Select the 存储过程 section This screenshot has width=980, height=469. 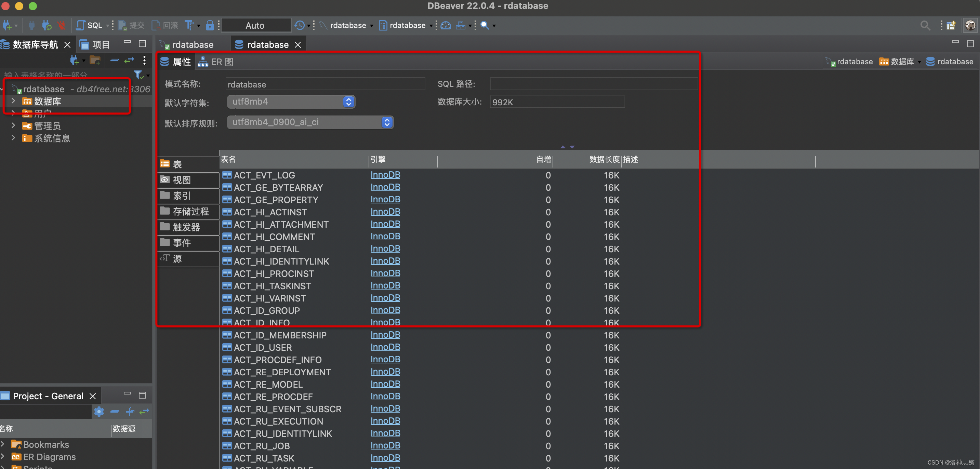click(189, 211)
